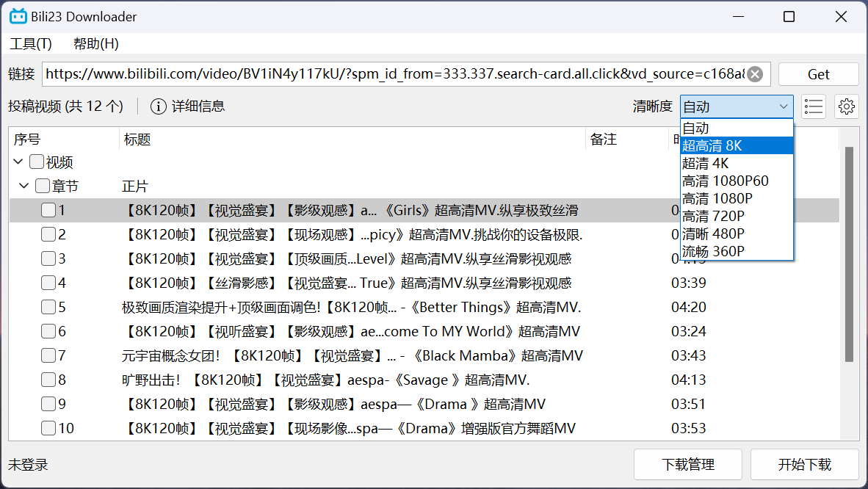
Task: Open the 工具 menu
Action: pyautogui.click(x=29, y=43)
